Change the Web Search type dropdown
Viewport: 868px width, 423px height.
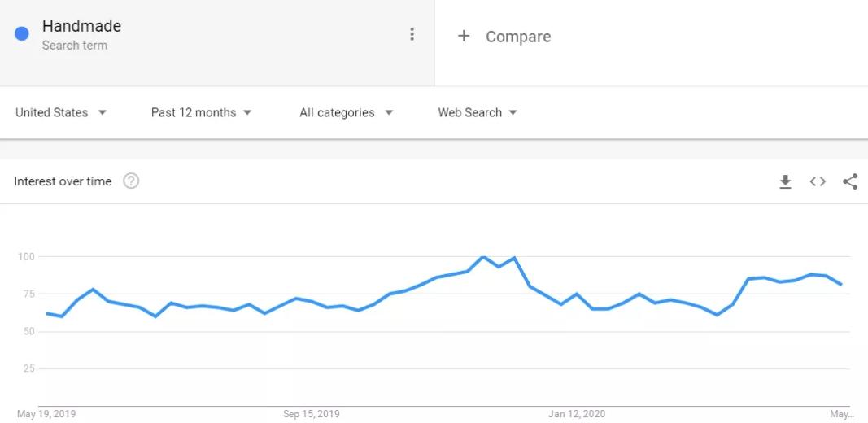[x=478, y=113]
